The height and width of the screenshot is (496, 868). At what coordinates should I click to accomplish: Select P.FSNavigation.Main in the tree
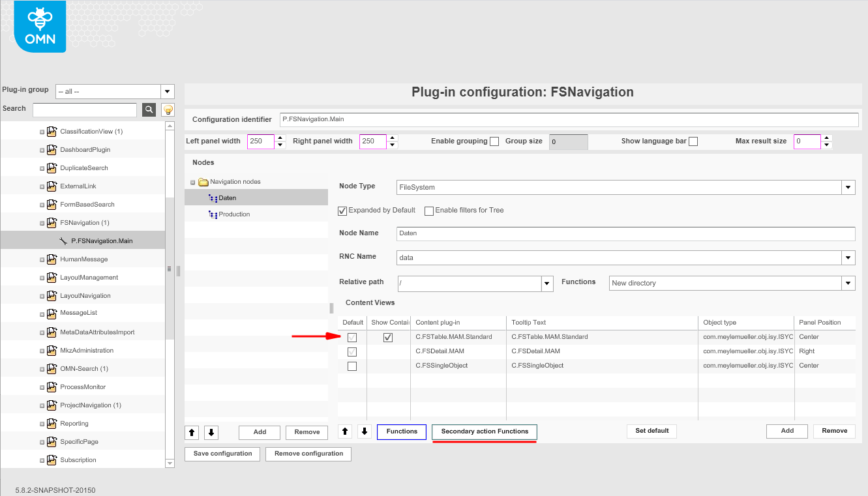102,241
